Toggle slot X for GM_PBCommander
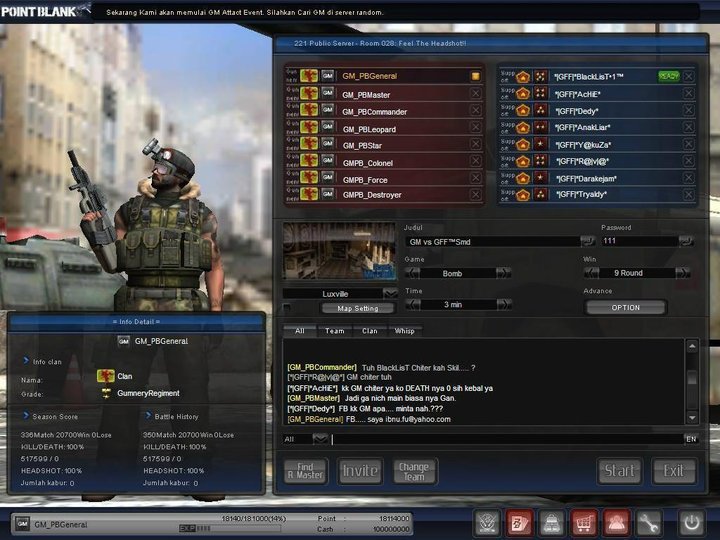720x540 pixels. [x=475, y=110]
